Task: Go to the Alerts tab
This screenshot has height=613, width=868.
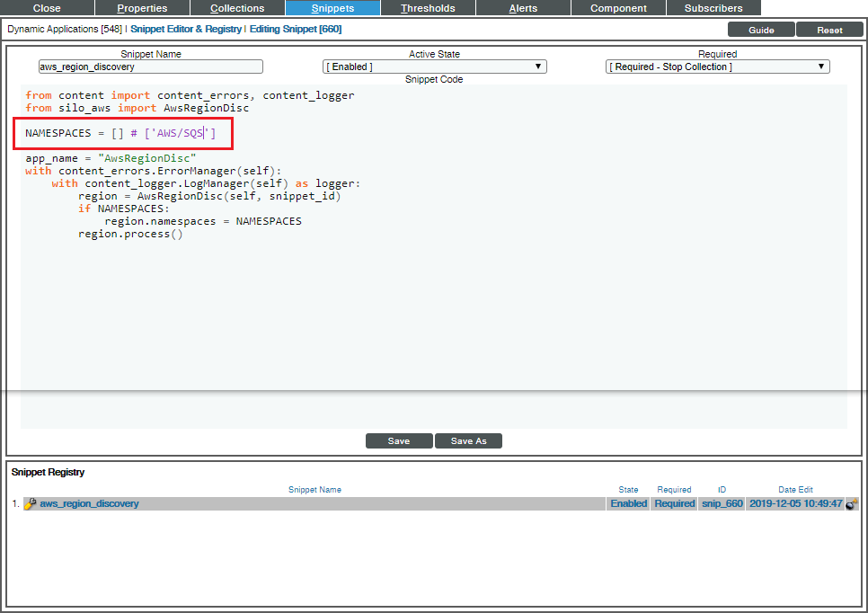Action: (523, 8)
